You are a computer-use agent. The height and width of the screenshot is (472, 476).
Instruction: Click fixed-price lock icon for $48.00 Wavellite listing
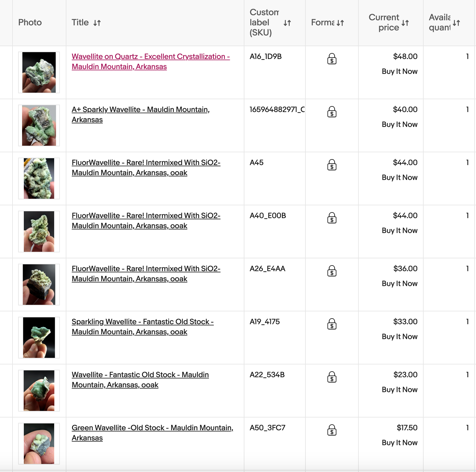point(332,59)
